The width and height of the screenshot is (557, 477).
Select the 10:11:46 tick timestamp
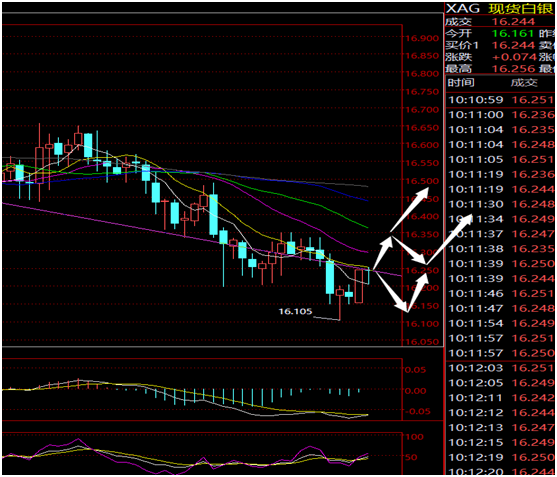(476, 294)
